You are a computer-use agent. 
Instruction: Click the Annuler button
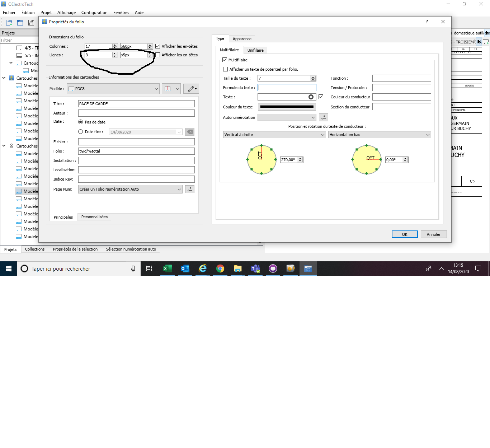(433, 234)
